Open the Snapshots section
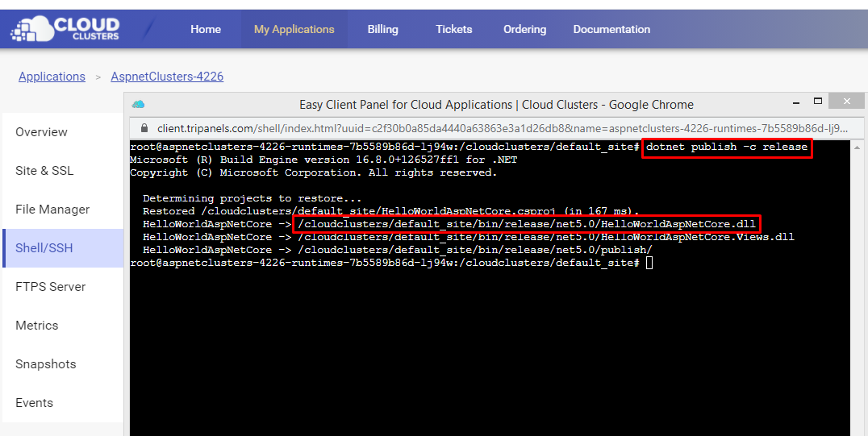This screenshot has height=436, width=868. (45, 364)
